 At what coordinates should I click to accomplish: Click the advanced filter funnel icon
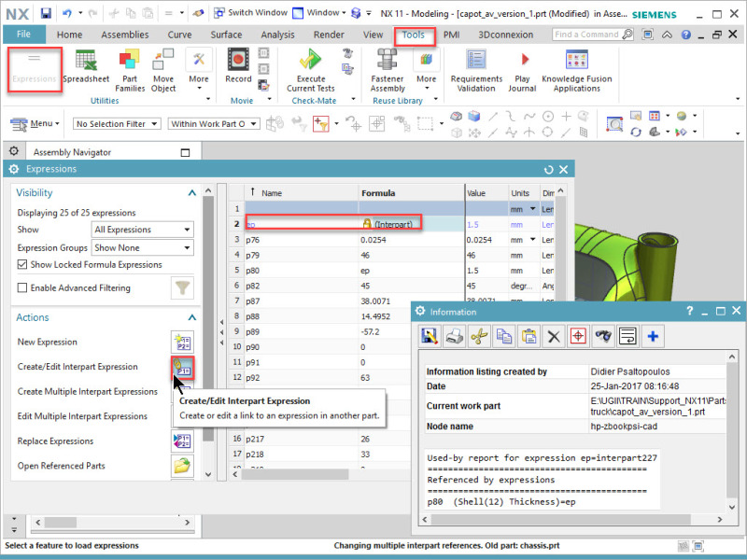(182, 288)
